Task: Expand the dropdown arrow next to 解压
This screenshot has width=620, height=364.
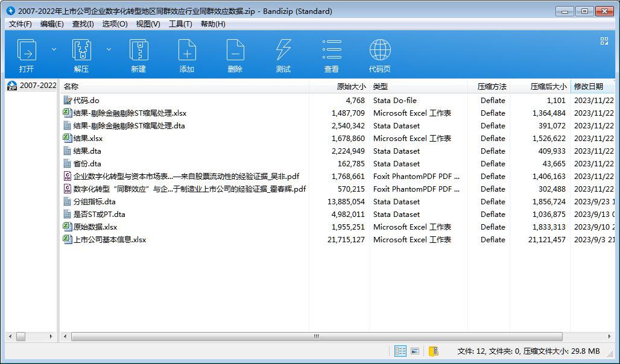Action: 109,49
